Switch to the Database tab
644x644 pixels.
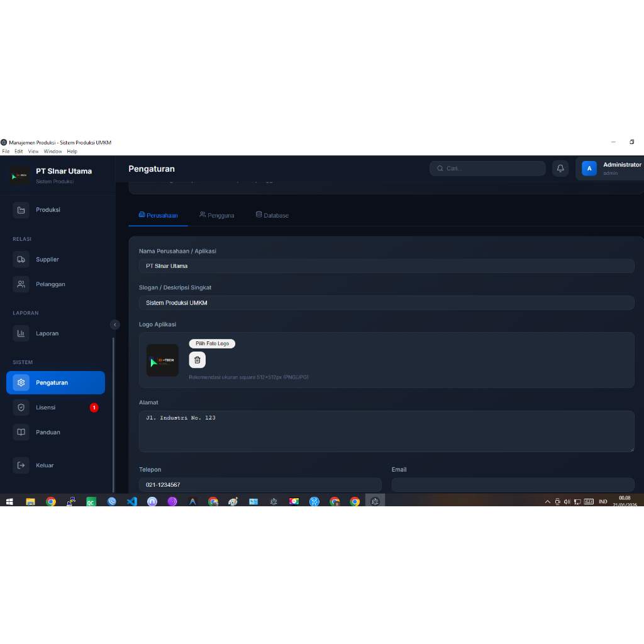pos(272,215)
